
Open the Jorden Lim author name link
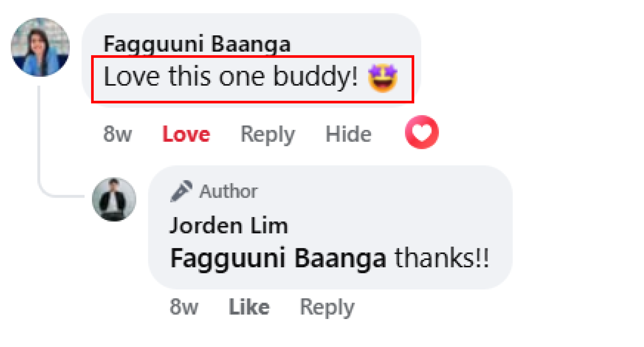pyautogui.click(x=229, y=225)
